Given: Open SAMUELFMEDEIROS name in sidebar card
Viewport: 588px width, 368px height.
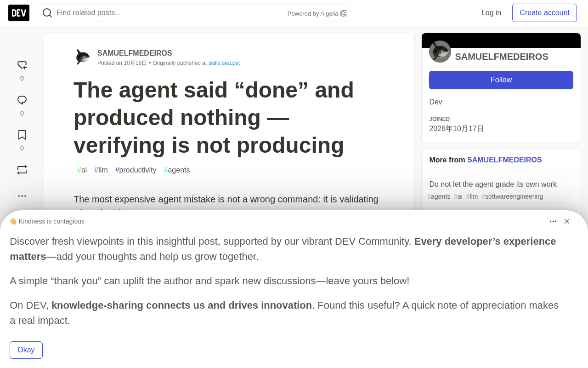Looking at the screenshot, I should pos(502,57).
